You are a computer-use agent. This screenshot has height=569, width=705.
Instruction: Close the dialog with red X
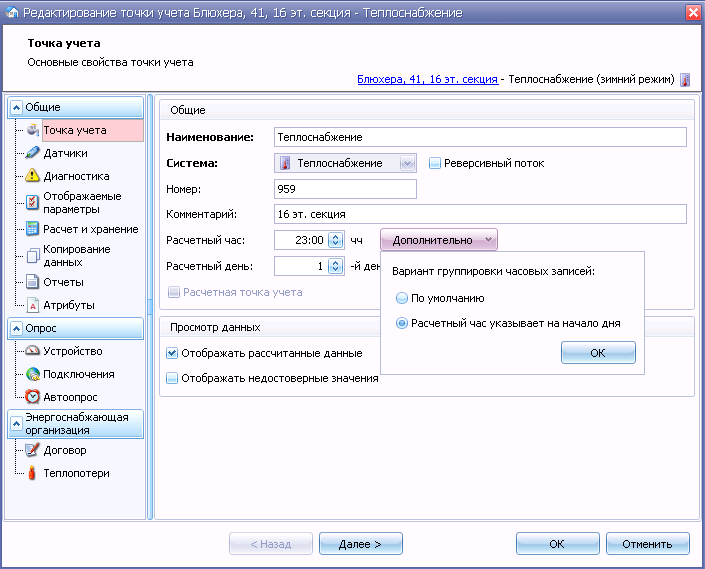tap(694, 12)
